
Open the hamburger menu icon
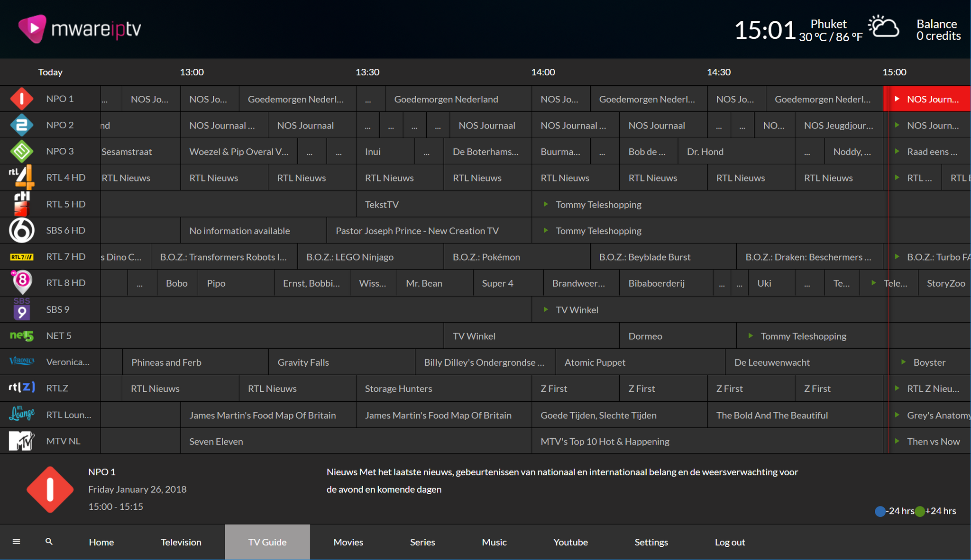16,542
